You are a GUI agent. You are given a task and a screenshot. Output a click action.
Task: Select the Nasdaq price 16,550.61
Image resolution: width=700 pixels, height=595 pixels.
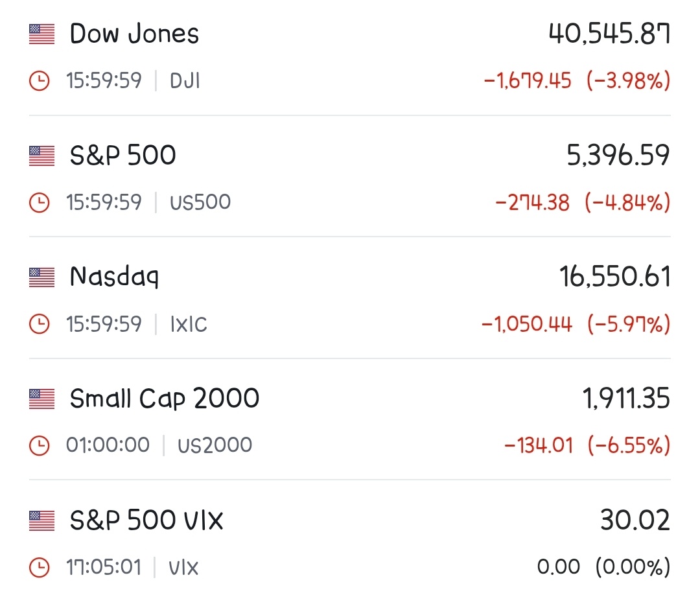614,277
